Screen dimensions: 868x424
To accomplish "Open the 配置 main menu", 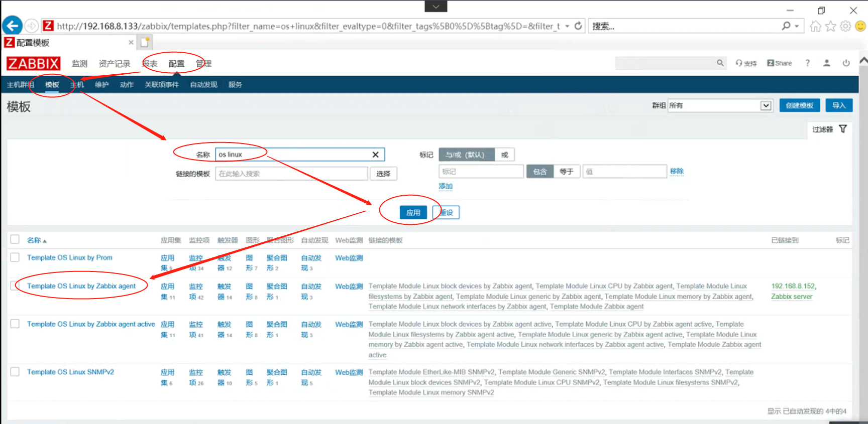I will coord(176,64).
